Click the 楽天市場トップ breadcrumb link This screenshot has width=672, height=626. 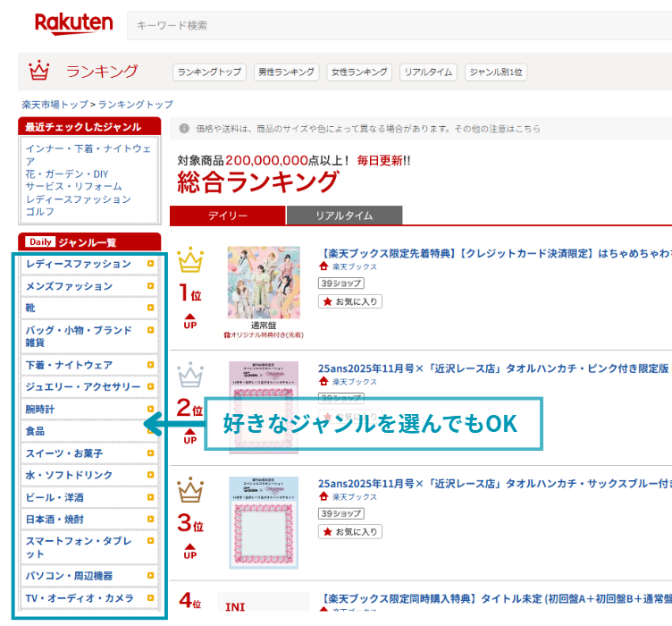[55, 105]
